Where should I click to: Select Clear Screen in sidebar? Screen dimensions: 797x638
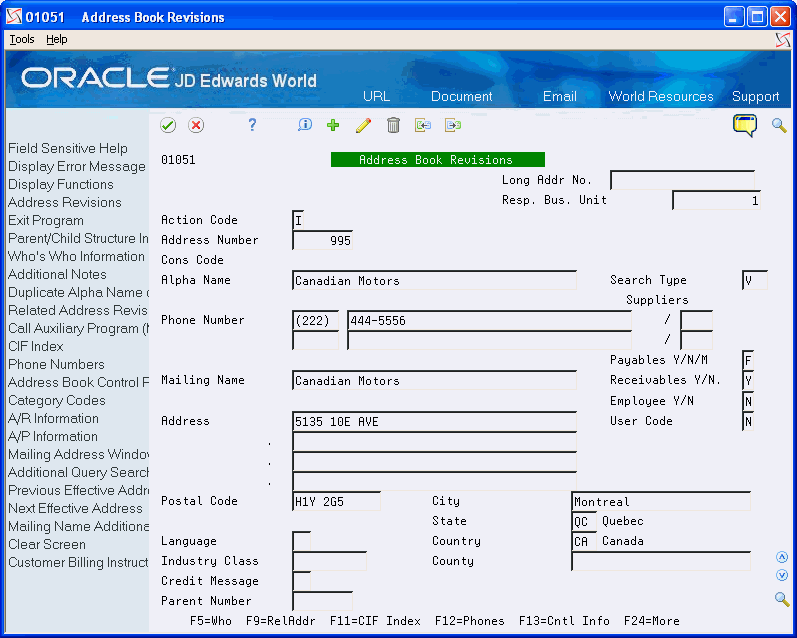click(47, 544)
